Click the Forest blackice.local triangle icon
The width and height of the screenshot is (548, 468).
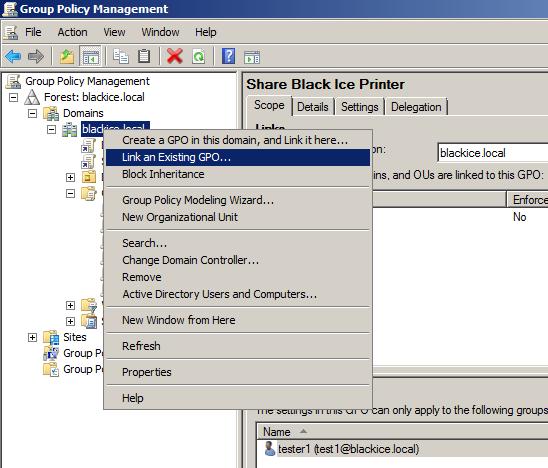pyautogui.click(x=32, y=97)
